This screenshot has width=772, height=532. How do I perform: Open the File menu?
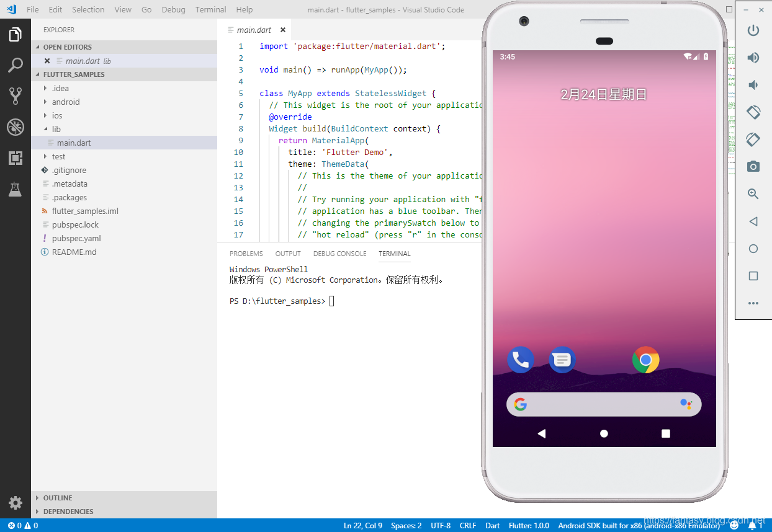(32, 9)
